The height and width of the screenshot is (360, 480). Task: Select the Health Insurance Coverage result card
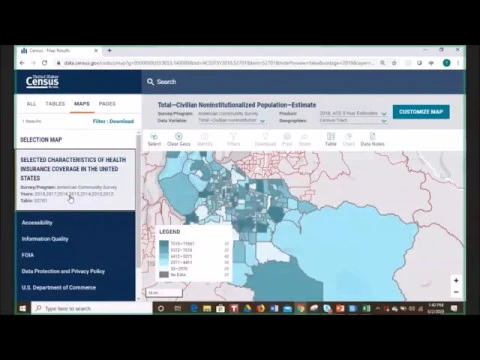(75, 180)
